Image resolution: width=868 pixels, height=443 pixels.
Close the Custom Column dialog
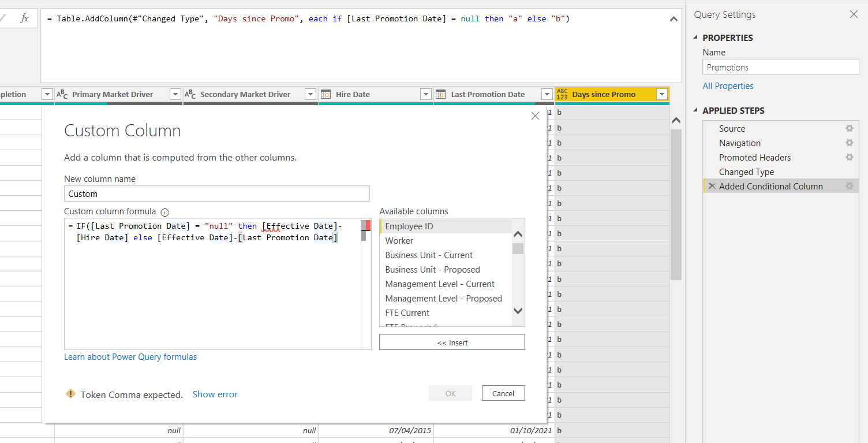tap(535, 116)
